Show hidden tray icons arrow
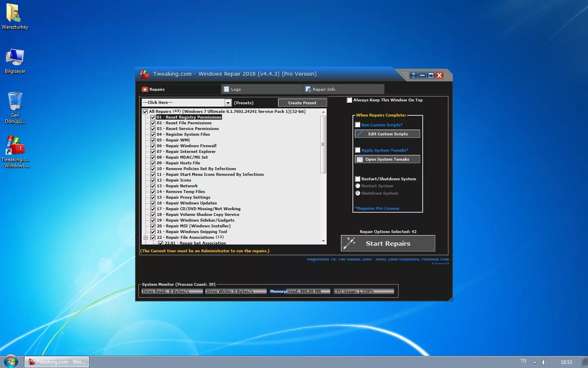This screenshot has width=588, height=368. pos(535,362)
